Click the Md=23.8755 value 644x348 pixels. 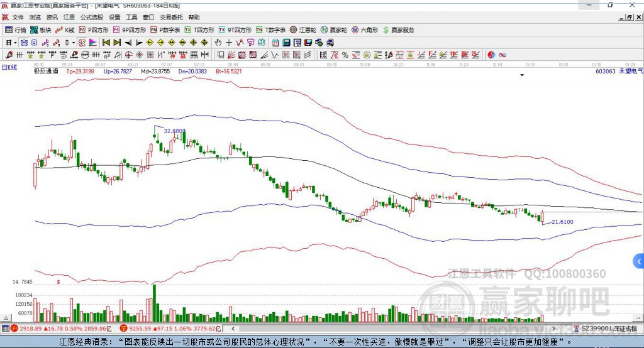[x=155, y=72]
